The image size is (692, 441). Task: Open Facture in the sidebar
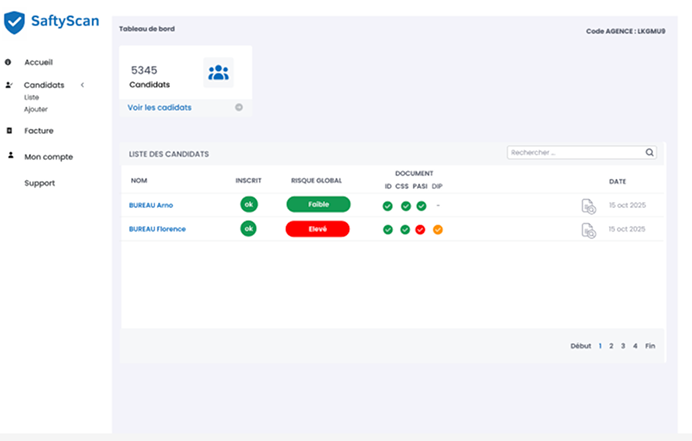(x=39, y=131)
